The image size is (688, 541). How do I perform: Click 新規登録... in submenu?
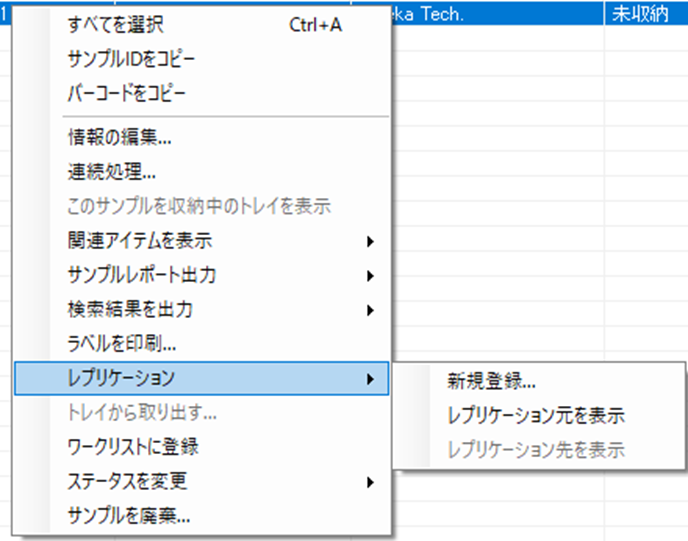click(x=492, y=381)
